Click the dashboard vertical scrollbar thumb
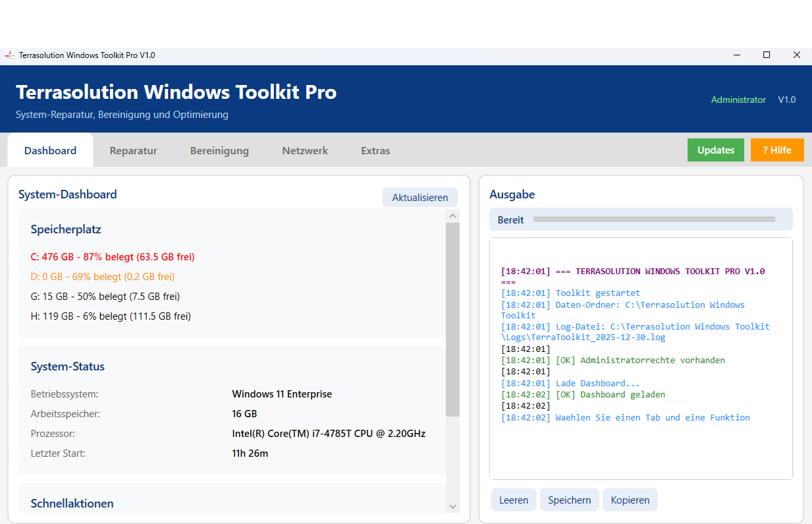Viewport: 812px width, 524px height. tap(452, 320)
